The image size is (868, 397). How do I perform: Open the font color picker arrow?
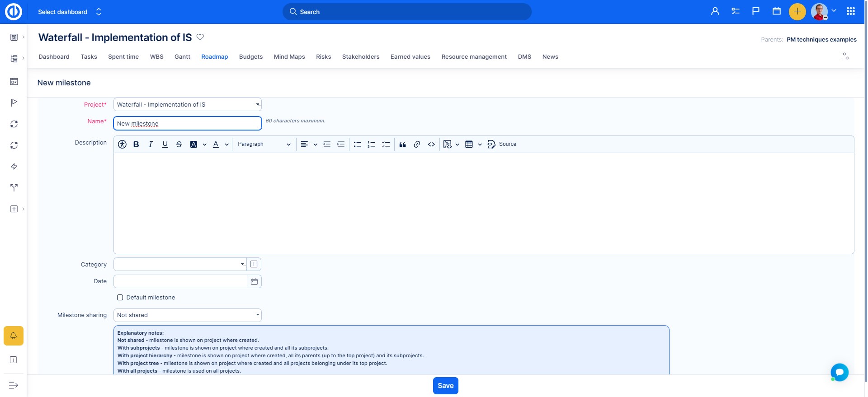pos(226,145)
